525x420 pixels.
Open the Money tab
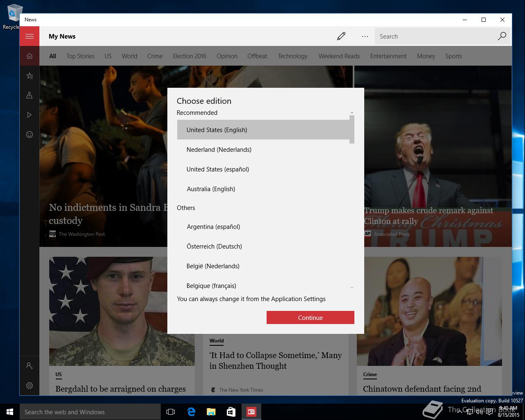(426, 56)
